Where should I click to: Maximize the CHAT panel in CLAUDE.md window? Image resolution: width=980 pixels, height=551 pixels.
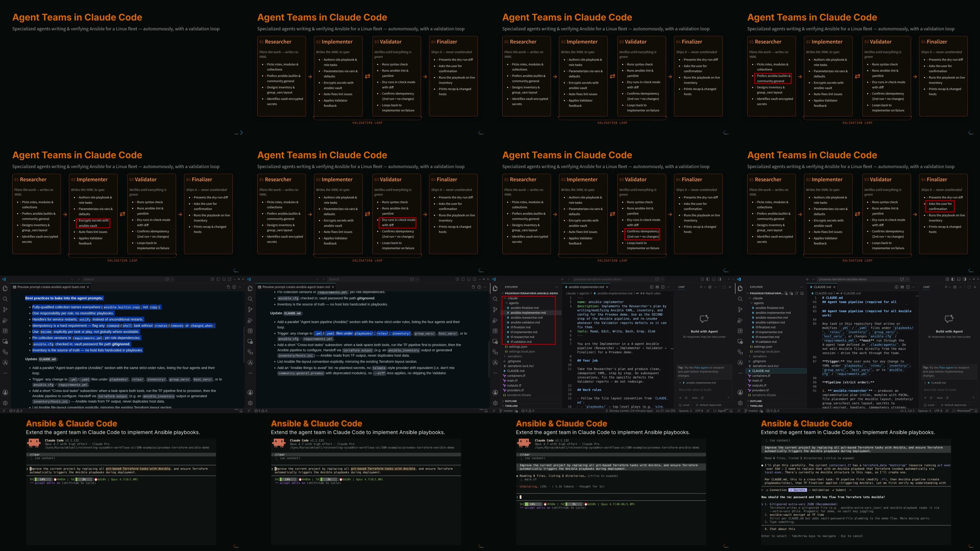coord(969,287)
